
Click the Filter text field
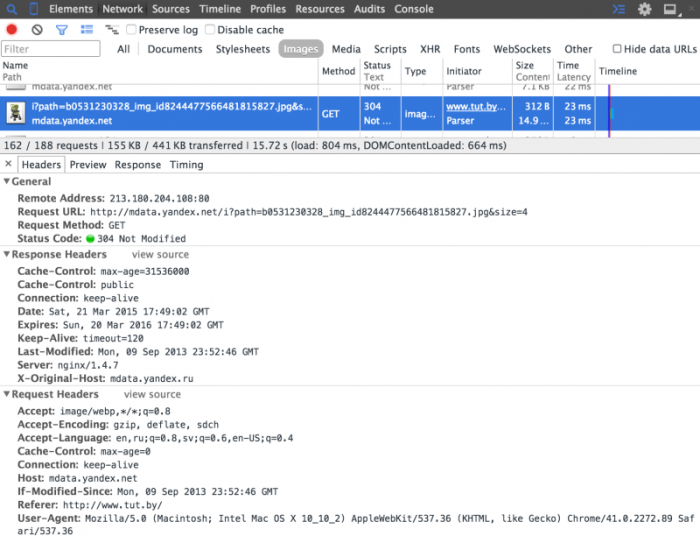pyautogui.click(x=51, y=49)
